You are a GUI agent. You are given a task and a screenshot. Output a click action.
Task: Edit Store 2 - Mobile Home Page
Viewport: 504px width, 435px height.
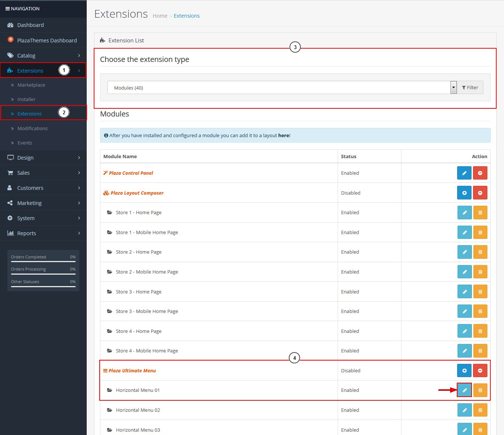point(465,272)
